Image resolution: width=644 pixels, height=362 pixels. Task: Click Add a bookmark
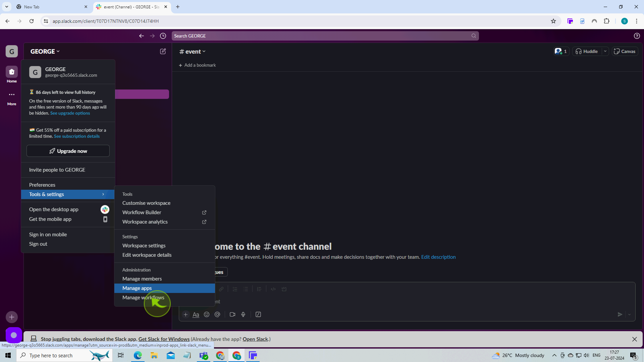(x=197, y=65)
